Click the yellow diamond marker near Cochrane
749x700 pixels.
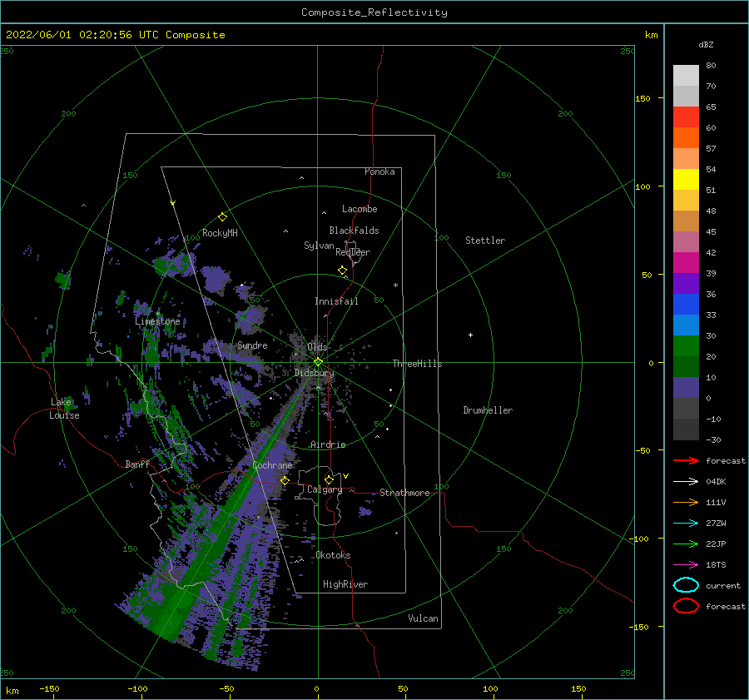point(285,480)
